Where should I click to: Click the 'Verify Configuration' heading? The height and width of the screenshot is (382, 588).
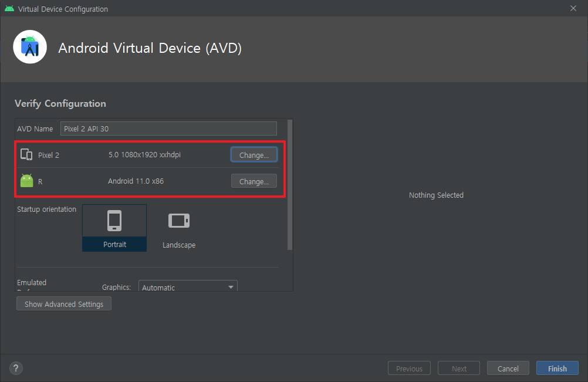pyautogui.click(x=60, y=103)
